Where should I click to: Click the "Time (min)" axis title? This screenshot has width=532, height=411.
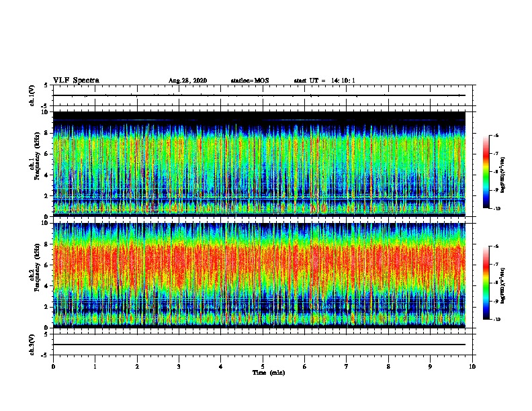point(269,373)
